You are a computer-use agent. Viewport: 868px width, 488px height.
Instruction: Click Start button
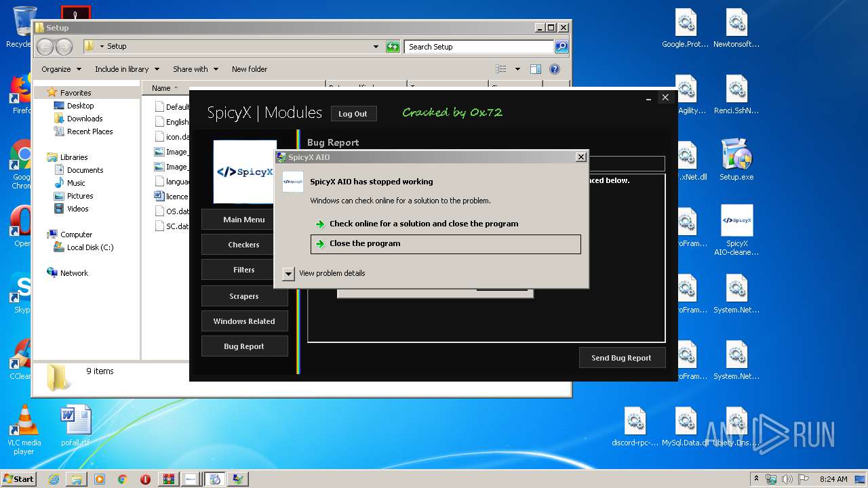coord(19,479)
